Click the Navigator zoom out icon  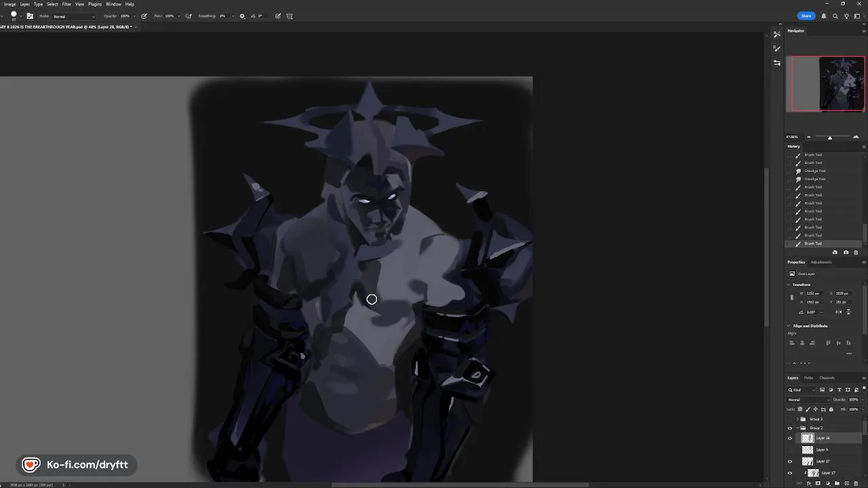coord(808,138)
